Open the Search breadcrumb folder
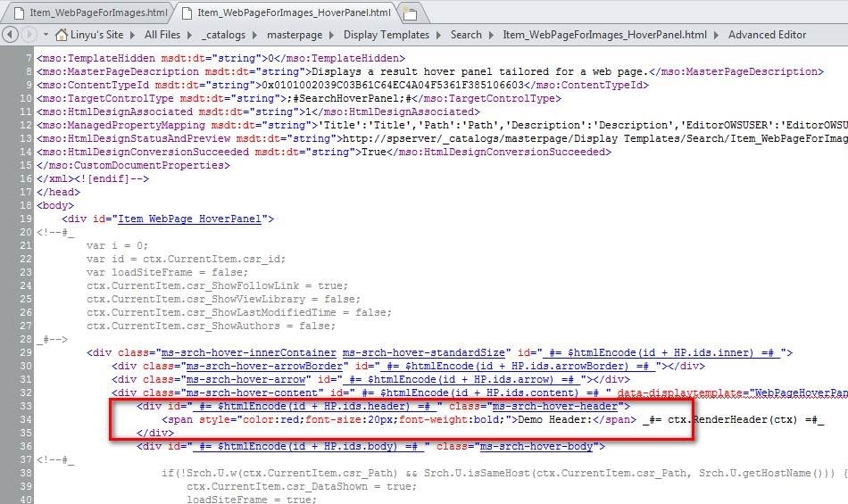Screen dimensions: 848x504 point(466,35)
